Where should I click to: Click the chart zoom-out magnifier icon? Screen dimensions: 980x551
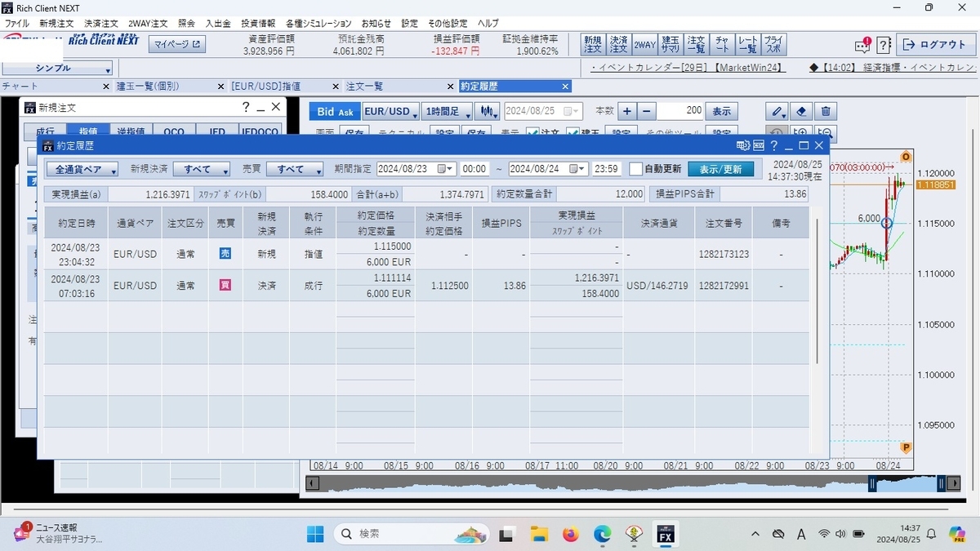pyautogui.click(x=825, y=134)
